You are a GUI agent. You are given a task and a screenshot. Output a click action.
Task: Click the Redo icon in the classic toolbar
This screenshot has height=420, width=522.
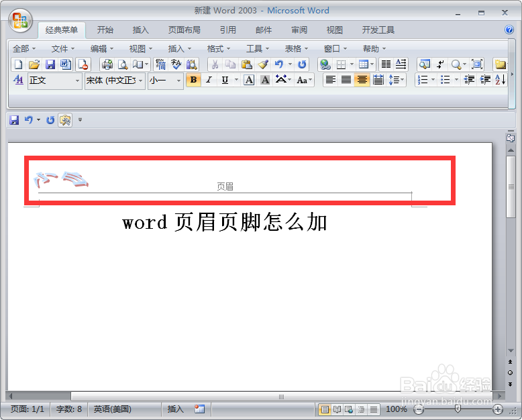click(x=302, y=64)
